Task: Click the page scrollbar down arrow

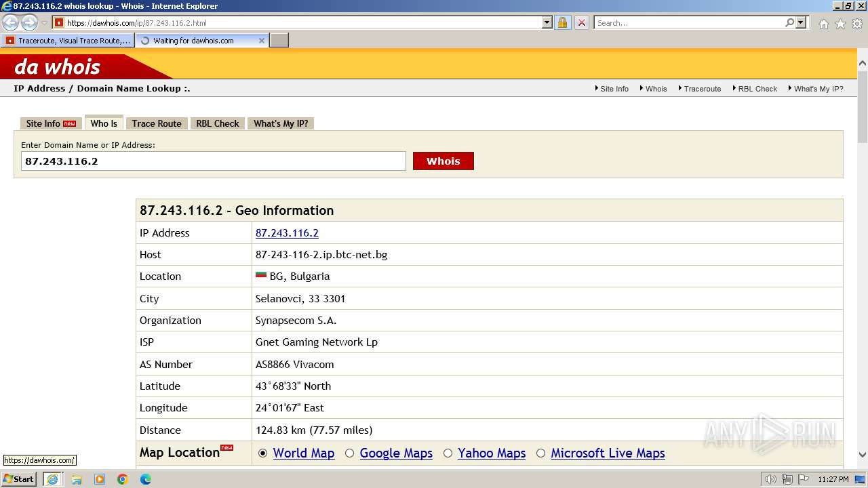Action: (862, 455)
